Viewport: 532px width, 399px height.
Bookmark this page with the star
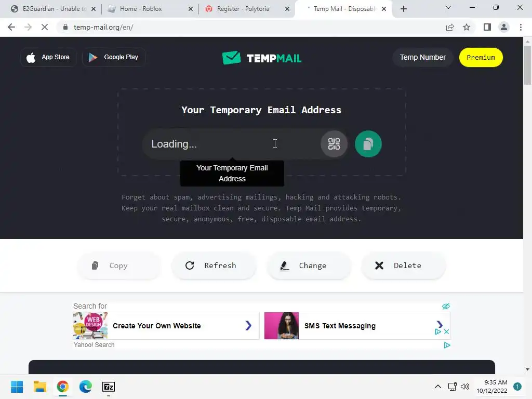point(467,27)
